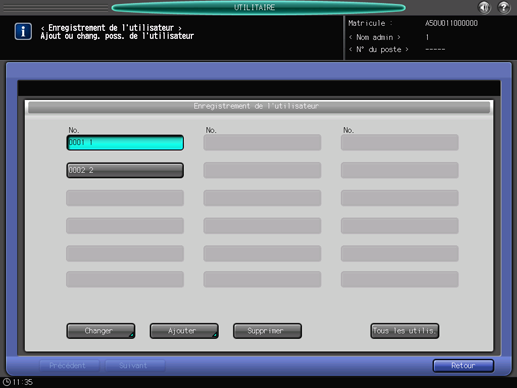The width and height of the screenshot is (517, 388).
Task: Click the Matricule value A50U011000000
Action: point(451,23)
